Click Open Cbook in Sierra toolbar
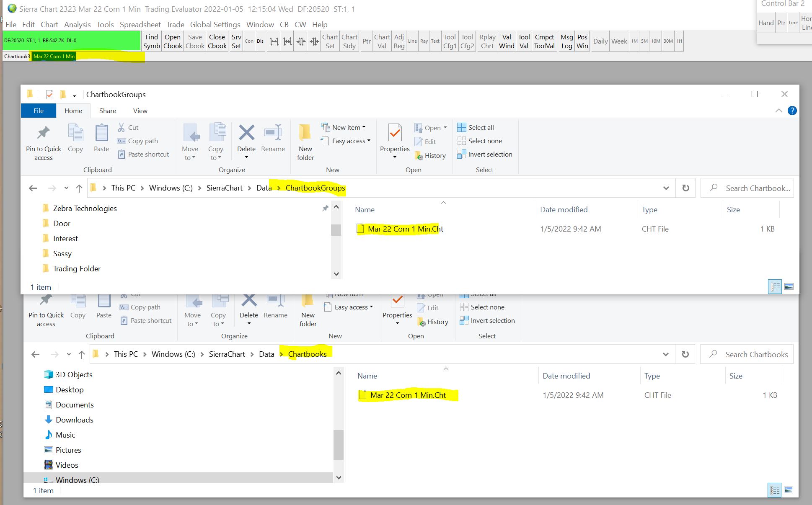The width and height of the screenshot is (812, 505). point(173,41)
